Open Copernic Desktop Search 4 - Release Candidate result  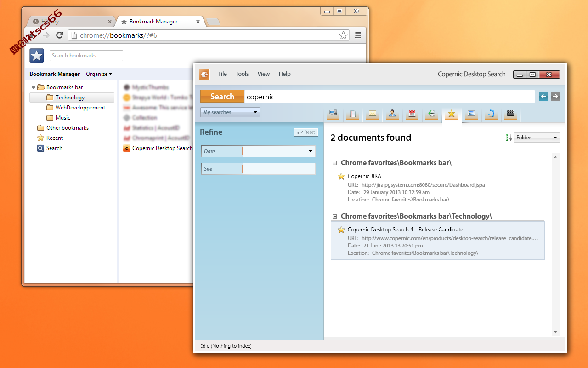coord(405,230)
